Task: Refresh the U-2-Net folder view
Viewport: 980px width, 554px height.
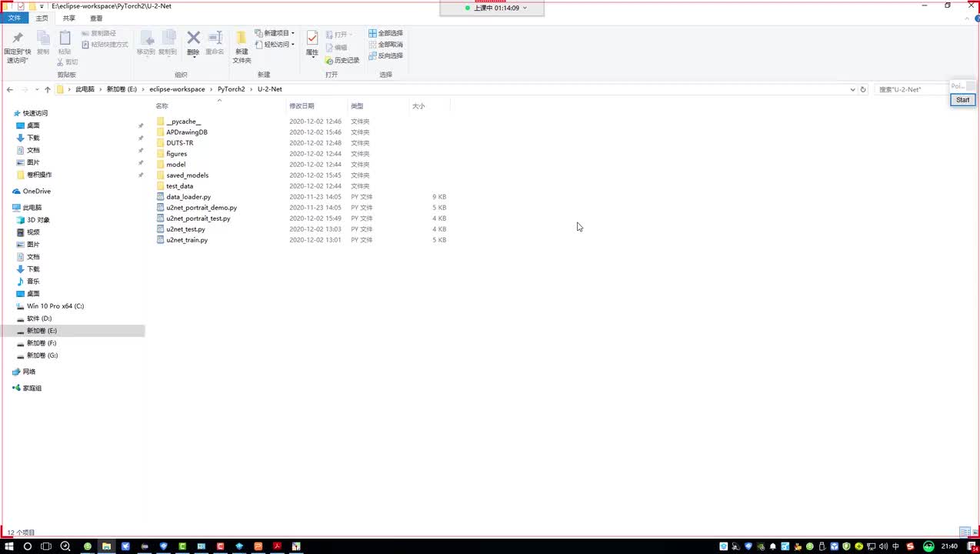Action: tap(863, 89)
